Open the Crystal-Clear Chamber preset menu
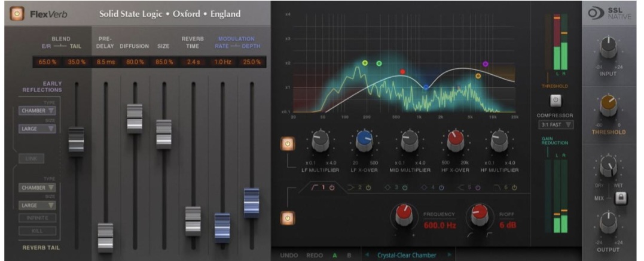The image size is (644, 261). point(407,255)
